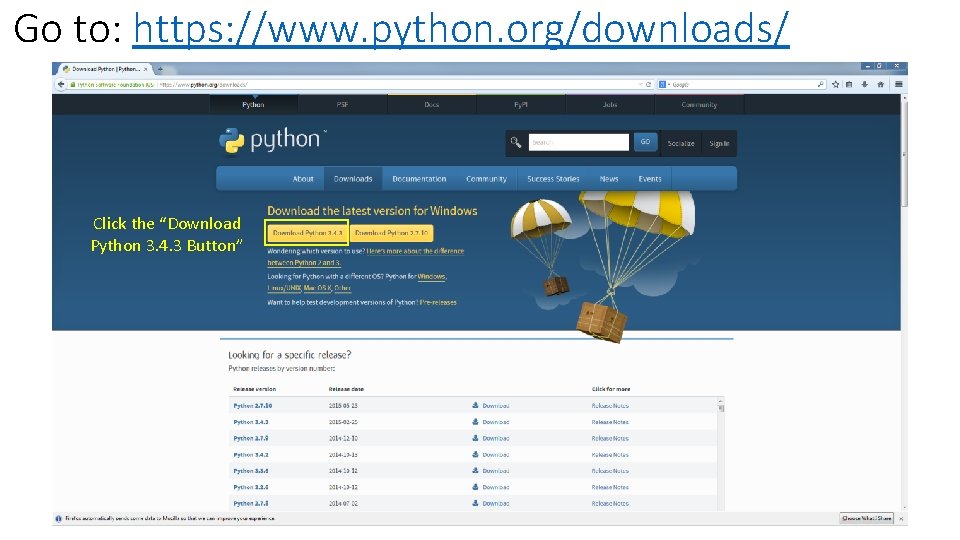Screen dimensions: 960x540
Task: Open the Success Stories navigation menu
Action: tap(553, 179)
